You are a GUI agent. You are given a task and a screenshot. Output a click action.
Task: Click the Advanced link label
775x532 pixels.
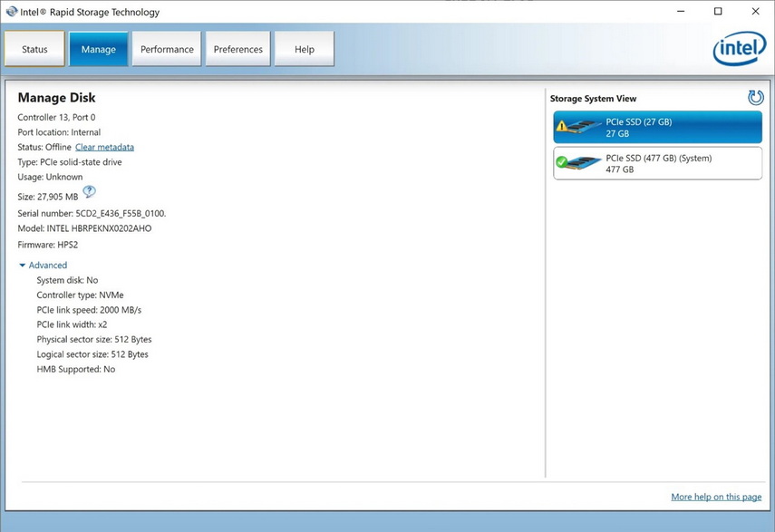[x=48, y=266]
